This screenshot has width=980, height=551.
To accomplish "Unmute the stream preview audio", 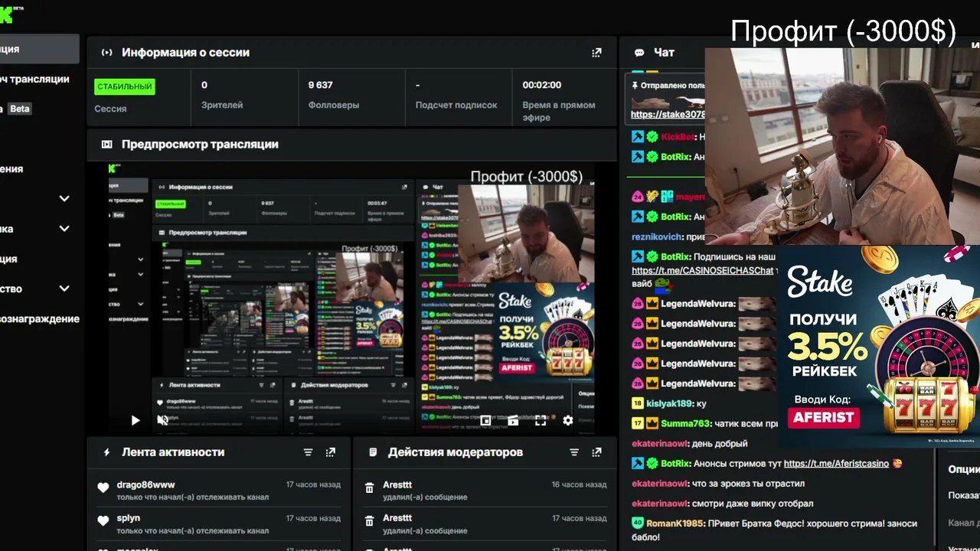I will pyautogui.click(x=162, y=420).
